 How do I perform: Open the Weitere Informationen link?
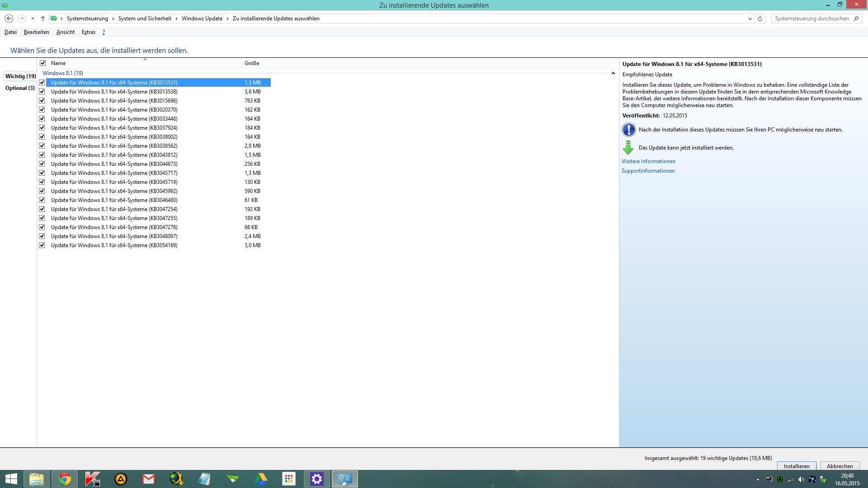pyautogui.click(x=648, y=161)
